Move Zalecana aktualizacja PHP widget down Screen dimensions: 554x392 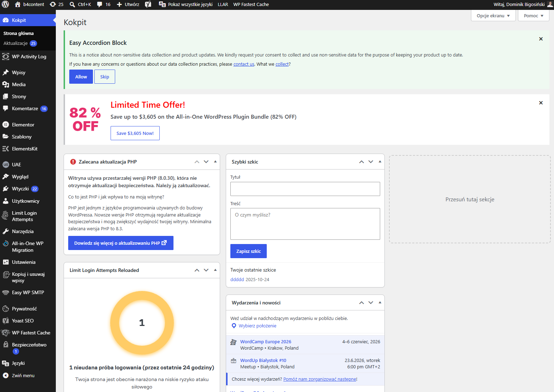(206, 162)
